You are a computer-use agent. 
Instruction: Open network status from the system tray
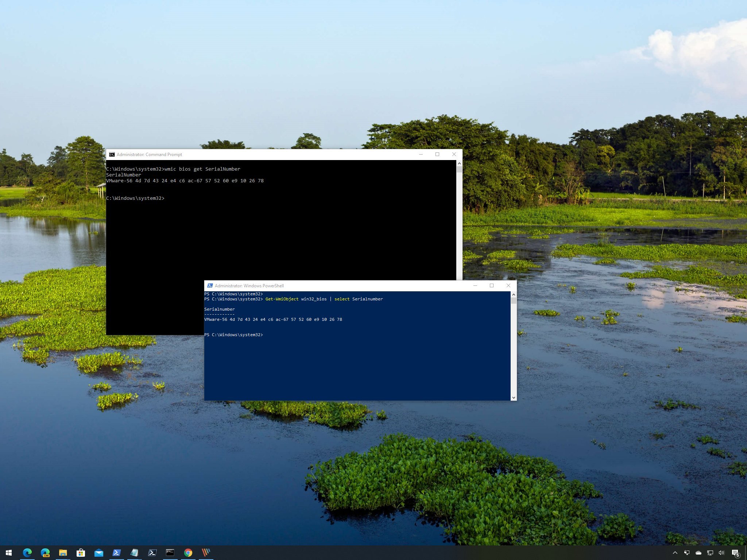(x=709, y=553)
